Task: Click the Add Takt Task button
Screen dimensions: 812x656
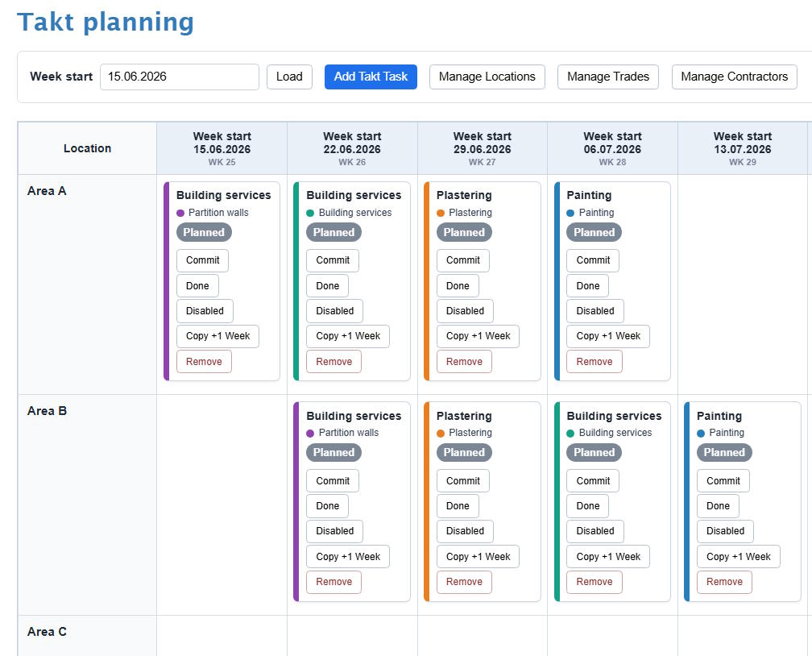Action: pos(371,77)
